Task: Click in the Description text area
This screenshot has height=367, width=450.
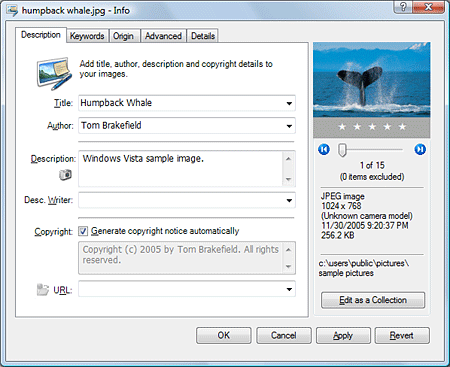Action: [x=180, y=168]
